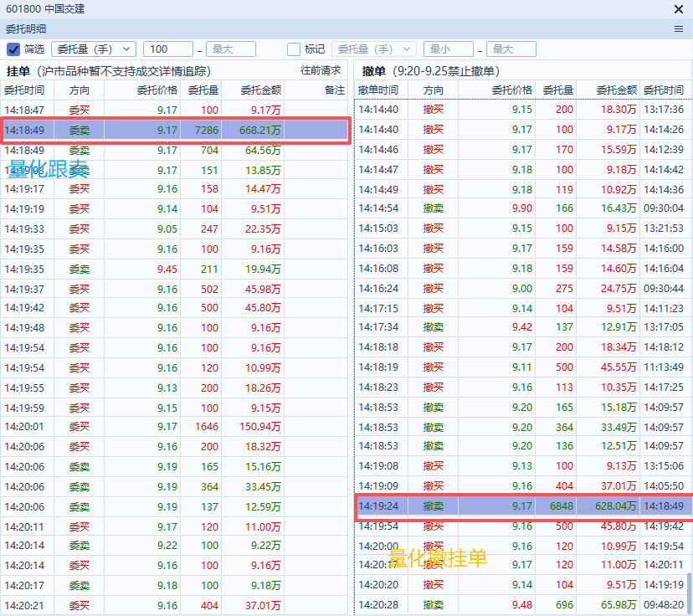Click the 45.55万 amount cell
The image size is (693, 616).
tap(619, 367)
